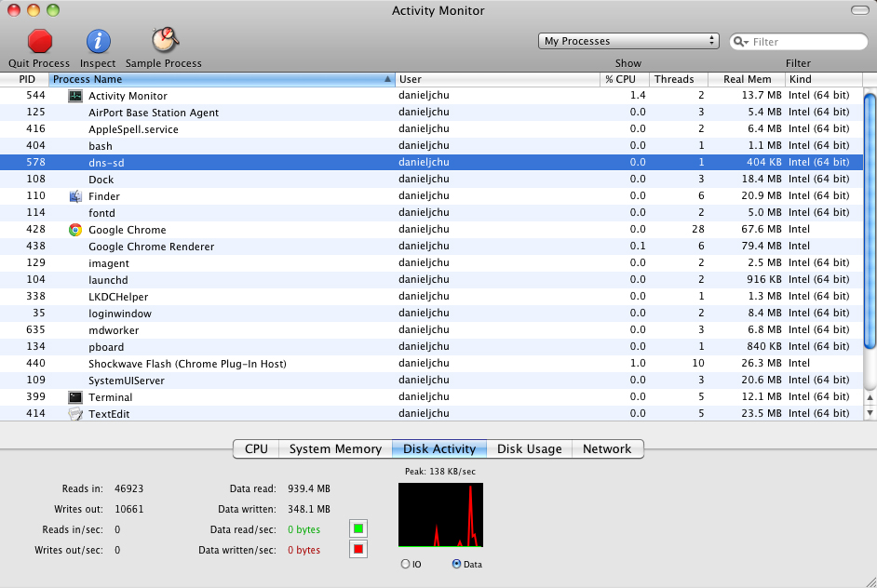Screen dimensions: 877x588
Task: Click the magnifier icon in Filter field
Action: coord(740,41)
